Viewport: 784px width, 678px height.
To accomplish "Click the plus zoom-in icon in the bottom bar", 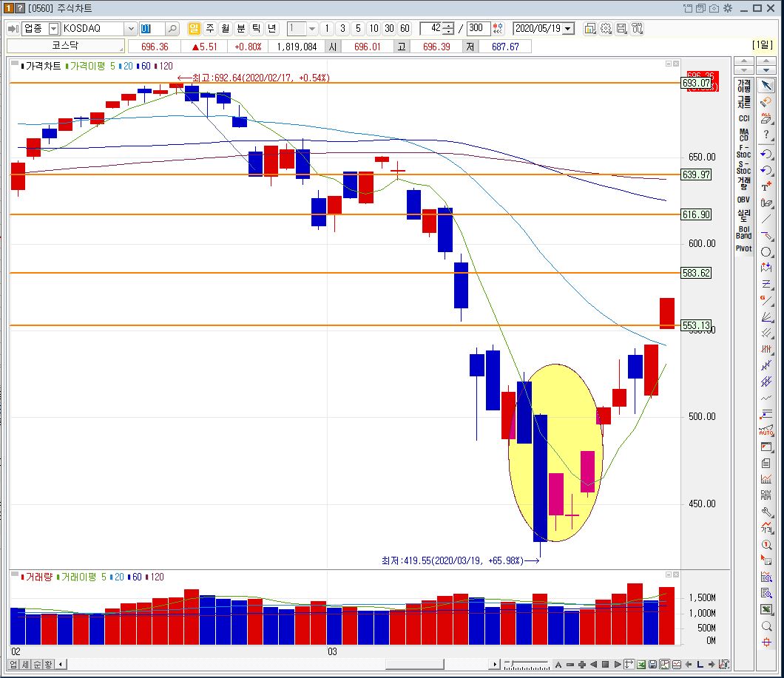I will click(582, 665).
